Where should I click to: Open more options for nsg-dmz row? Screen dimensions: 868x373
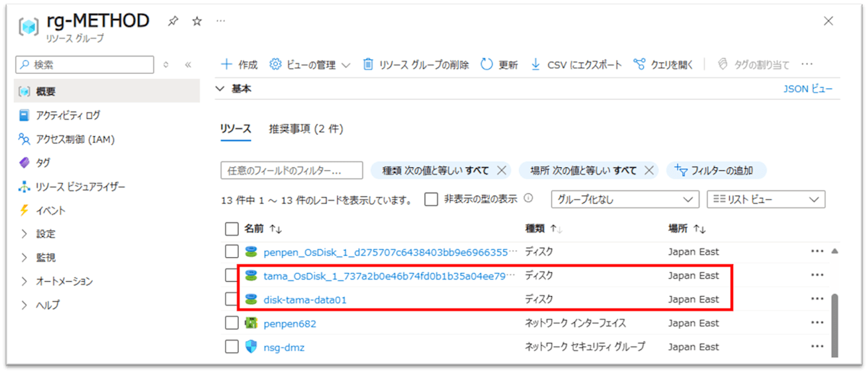click(817, 347)
